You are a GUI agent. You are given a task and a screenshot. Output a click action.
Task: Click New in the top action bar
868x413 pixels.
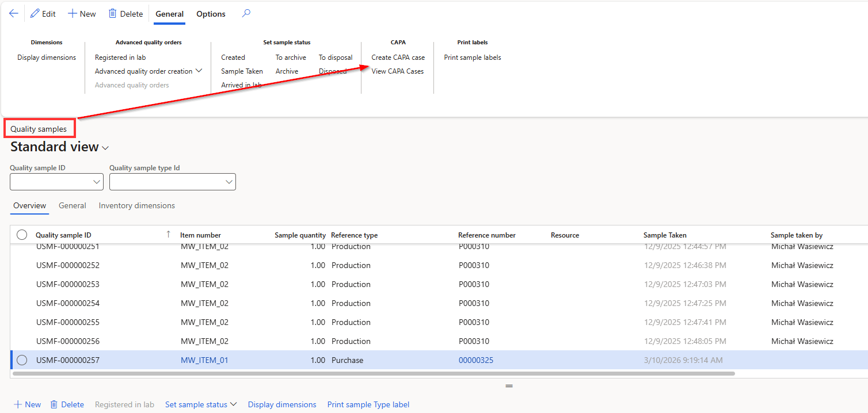82,14
